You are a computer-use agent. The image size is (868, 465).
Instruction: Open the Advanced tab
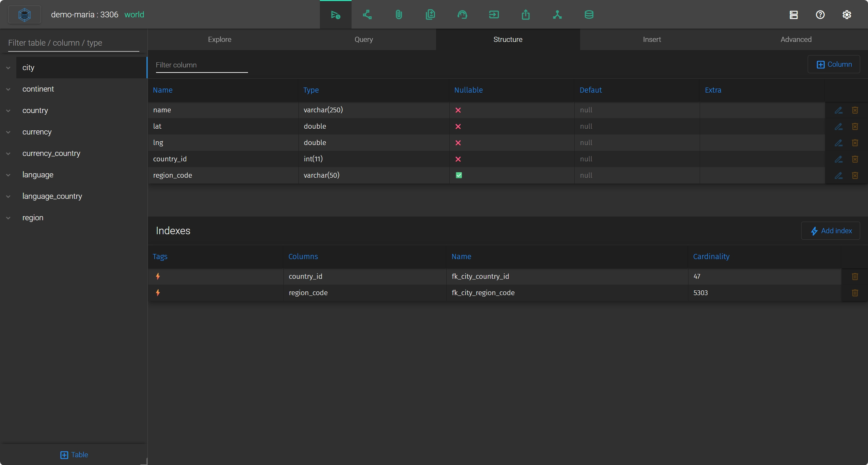point(796,39)
